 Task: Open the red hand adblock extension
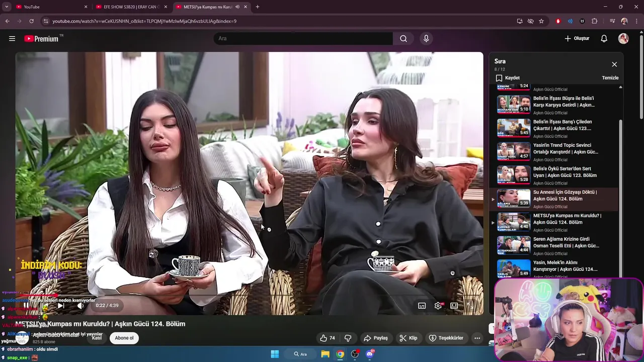558,21
